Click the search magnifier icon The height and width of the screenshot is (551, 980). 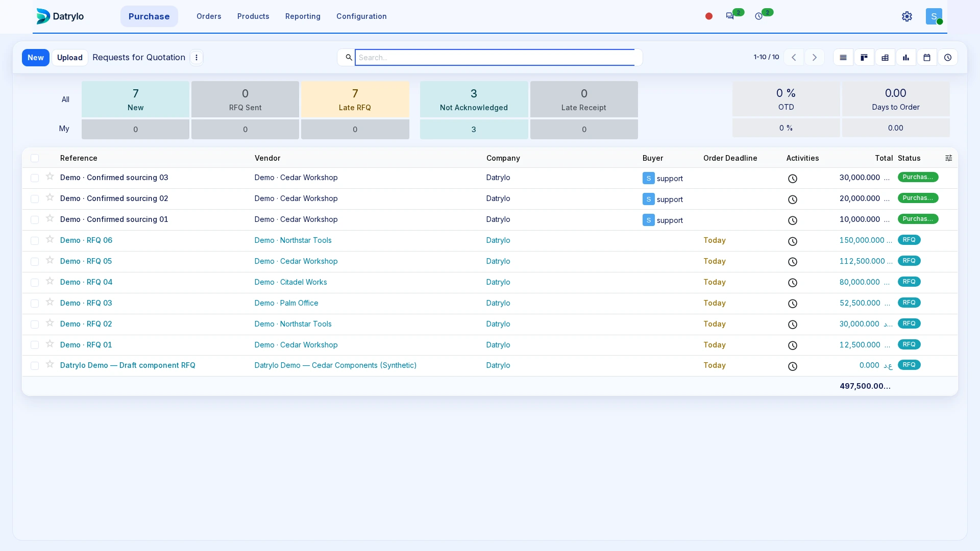[x=349, y=58]
